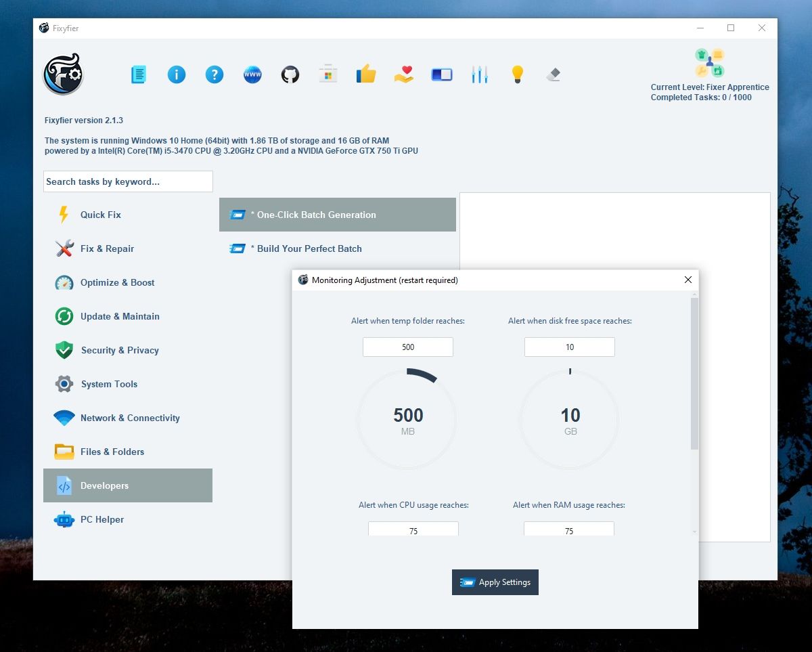
Task: Adjust the 10 GB disk space dial
Action: [x=570, y=420]
